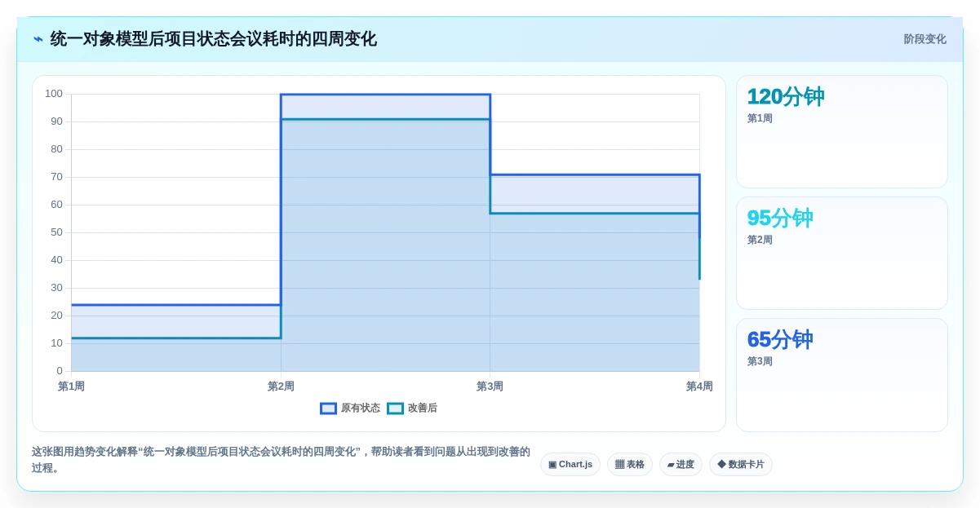Click the lightning icon beside the title

[x=38, y=39]
